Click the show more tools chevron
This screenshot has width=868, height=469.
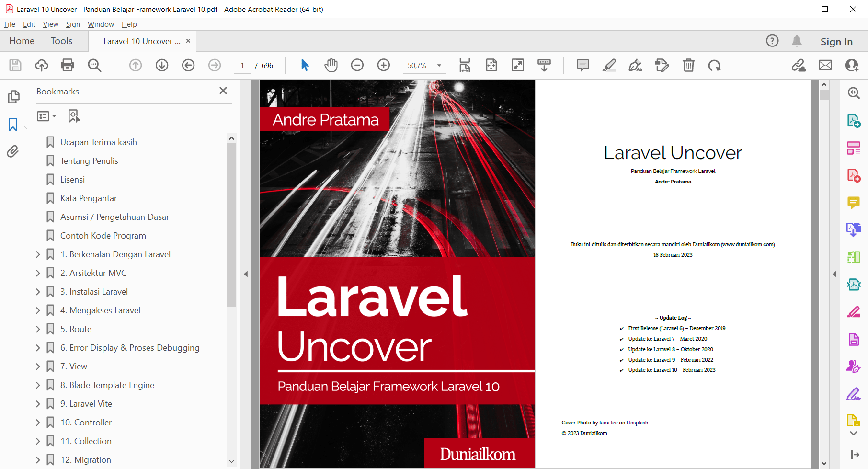tap(854, 433)
